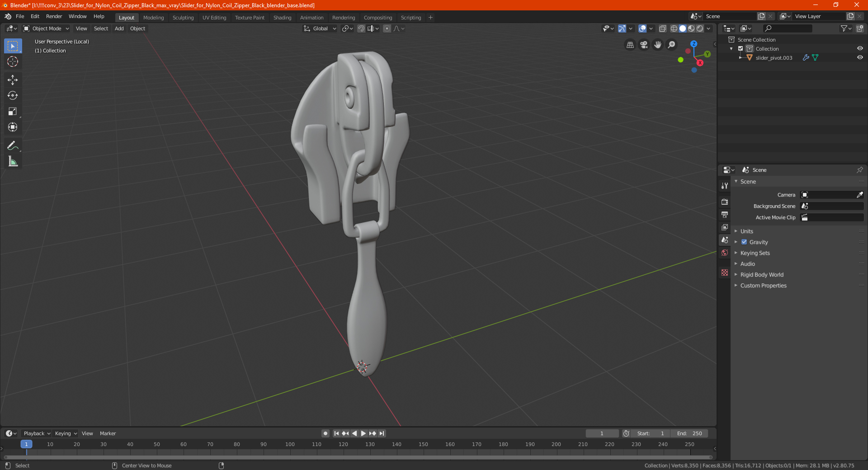Open the Playback dropdown in timeline
This screenshot has width=868, height=470.
point(37,433)
